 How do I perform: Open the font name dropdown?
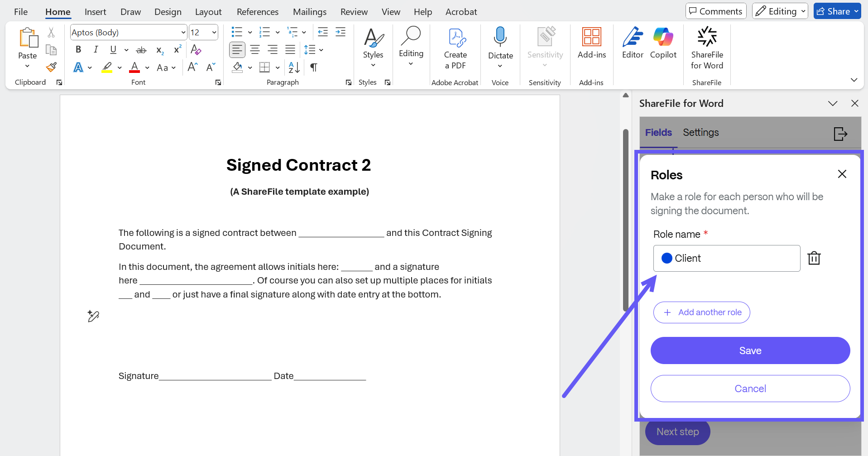(183, 33)
